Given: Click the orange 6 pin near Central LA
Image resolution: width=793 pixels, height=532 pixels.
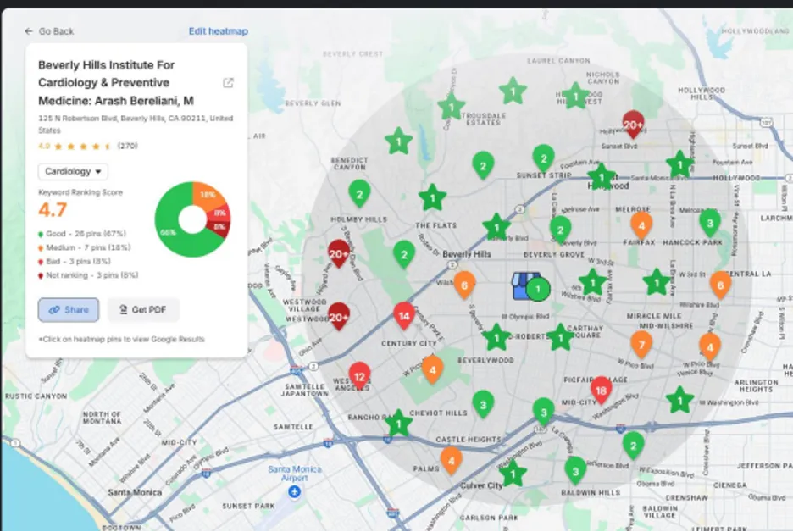Looking at the screenshot, I should coord(720,285).
